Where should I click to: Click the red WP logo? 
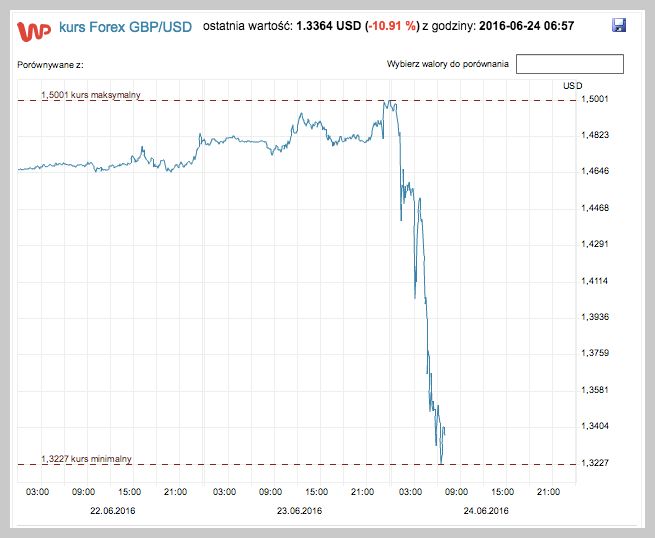click(x=35, y=31)
